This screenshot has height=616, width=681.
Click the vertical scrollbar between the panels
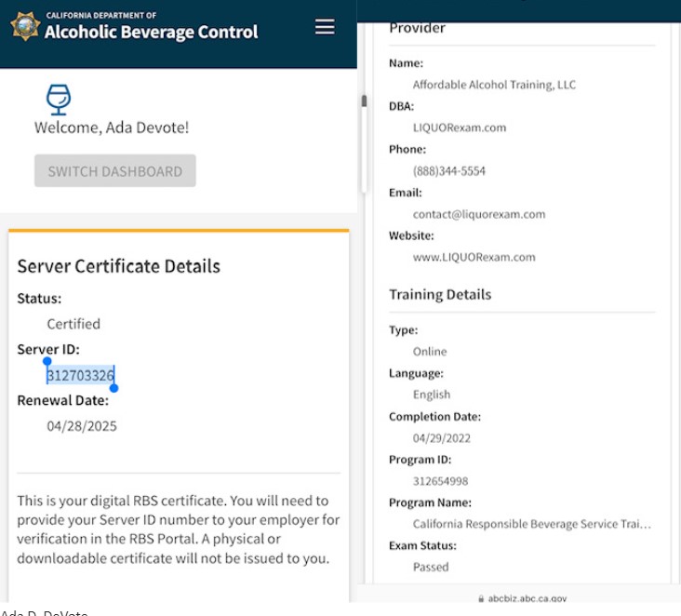pos(364,101)
